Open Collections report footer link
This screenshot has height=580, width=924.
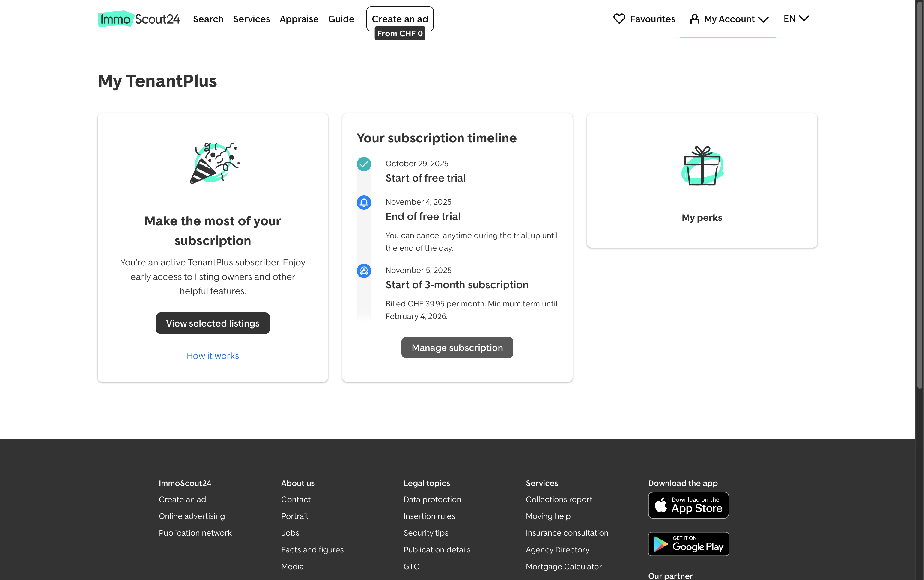559,499
